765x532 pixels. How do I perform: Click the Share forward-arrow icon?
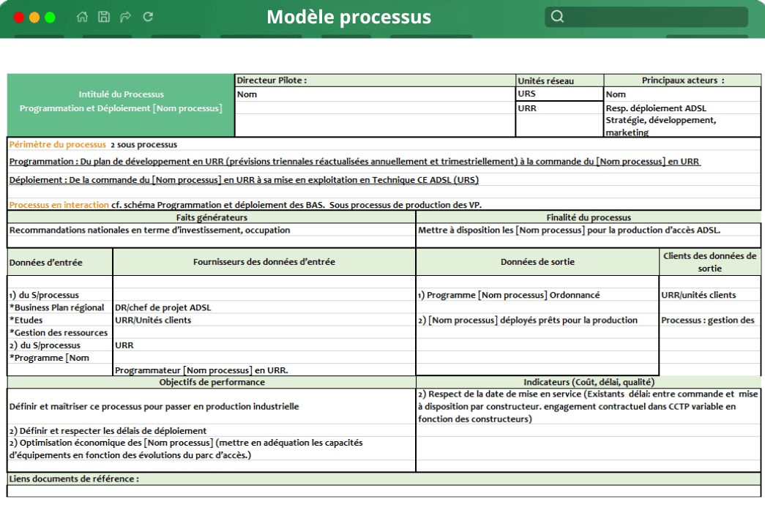[x=125, y=16]
